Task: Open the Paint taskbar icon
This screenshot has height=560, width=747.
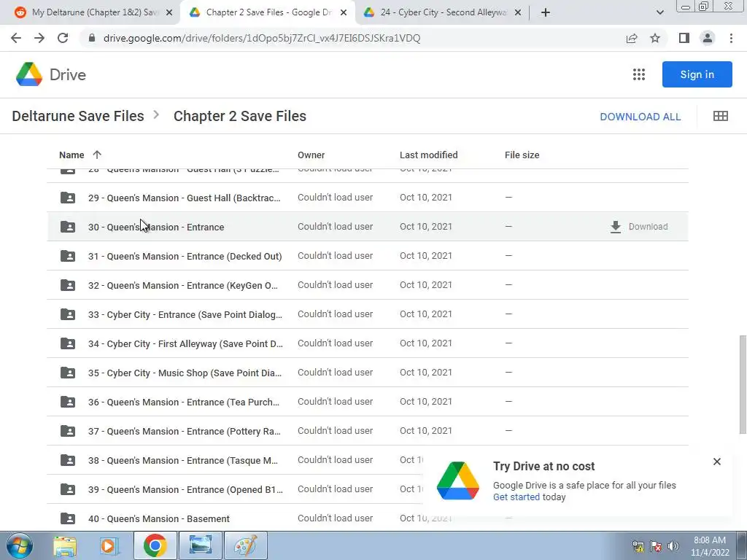Action: click(246, 545)
